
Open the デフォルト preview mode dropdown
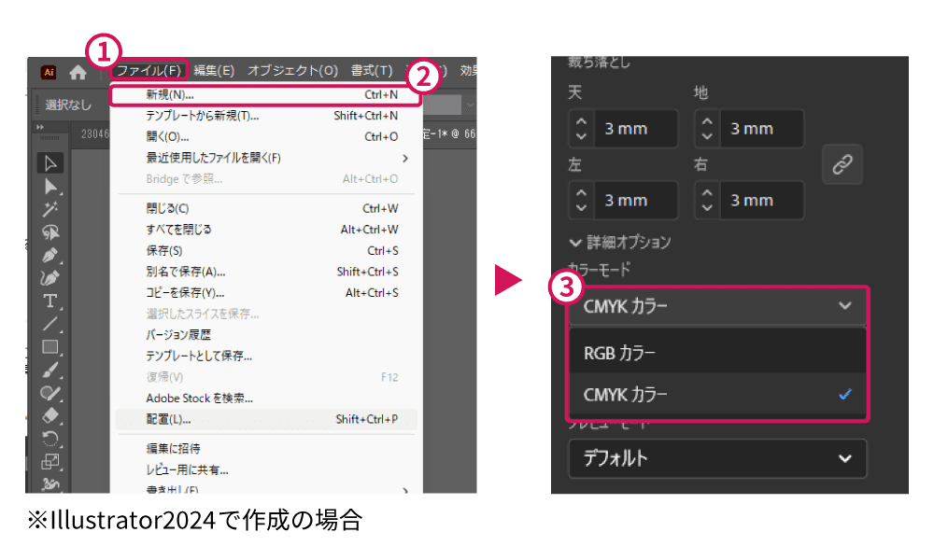coord(717,458)
